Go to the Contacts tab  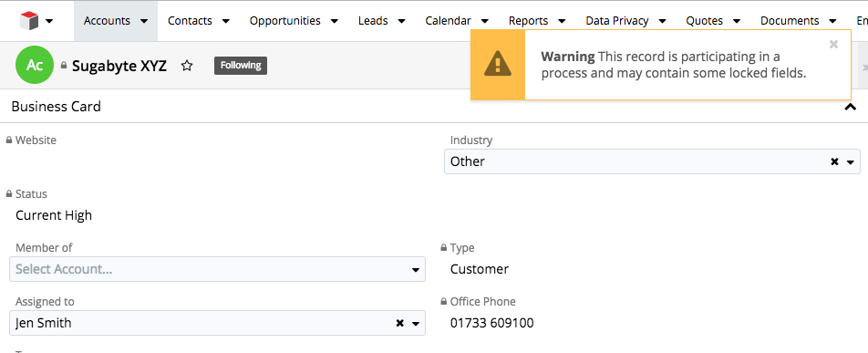190,21
